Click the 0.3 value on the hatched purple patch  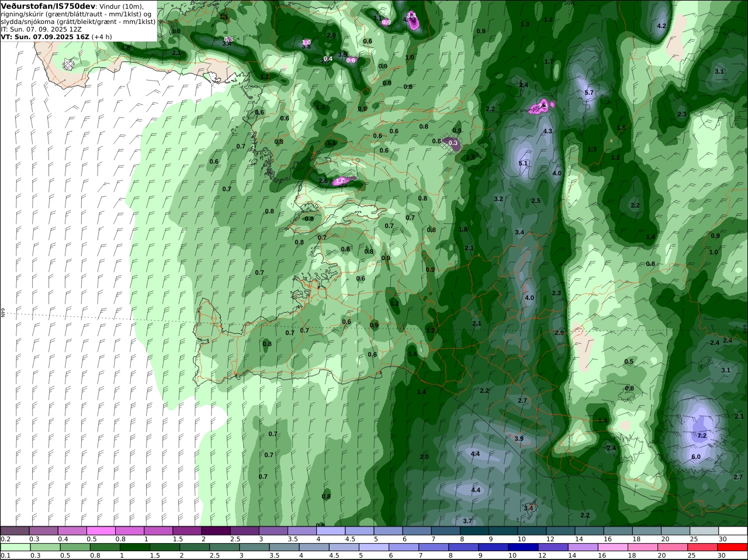click(x=453, y=143)
